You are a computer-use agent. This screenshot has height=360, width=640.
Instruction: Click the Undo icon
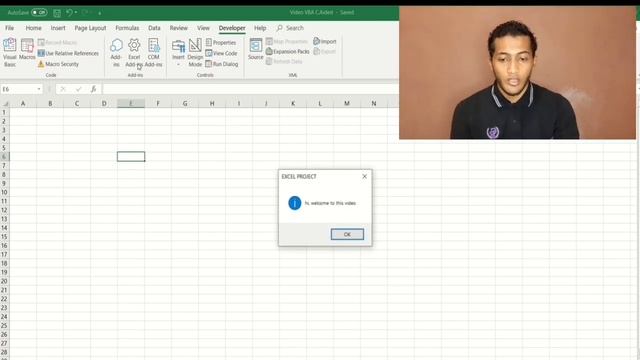click(69, 13)
